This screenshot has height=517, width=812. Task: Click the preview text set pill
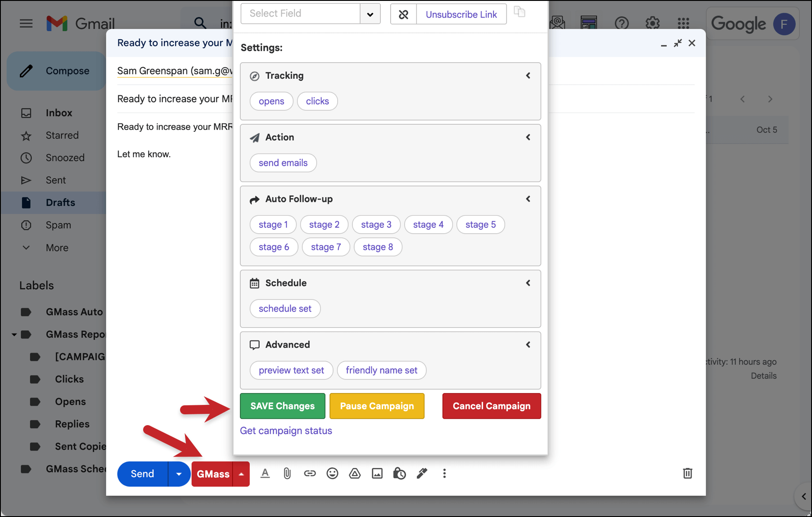tap(291, 371)
